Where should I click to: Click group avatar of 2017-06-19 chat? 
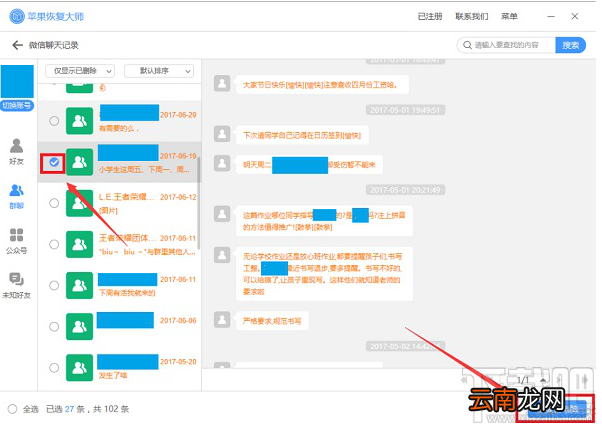click(x=79, y=162)
